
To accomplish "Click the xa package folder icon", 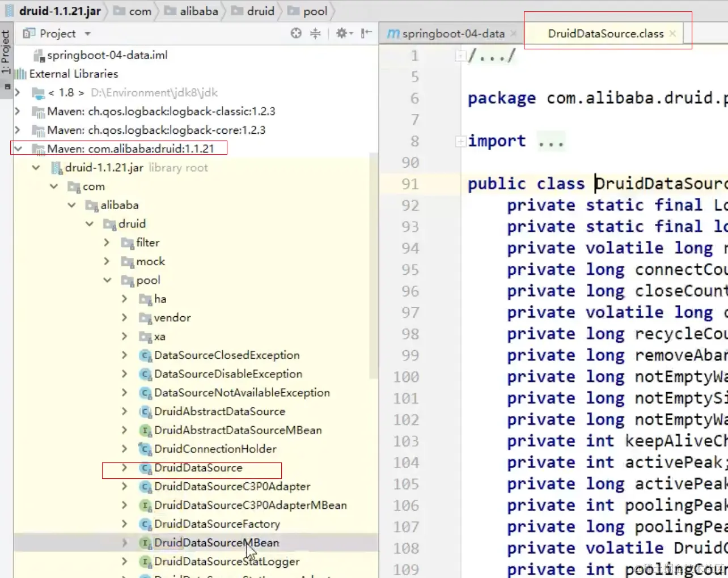I will click(x=145, y=337).
